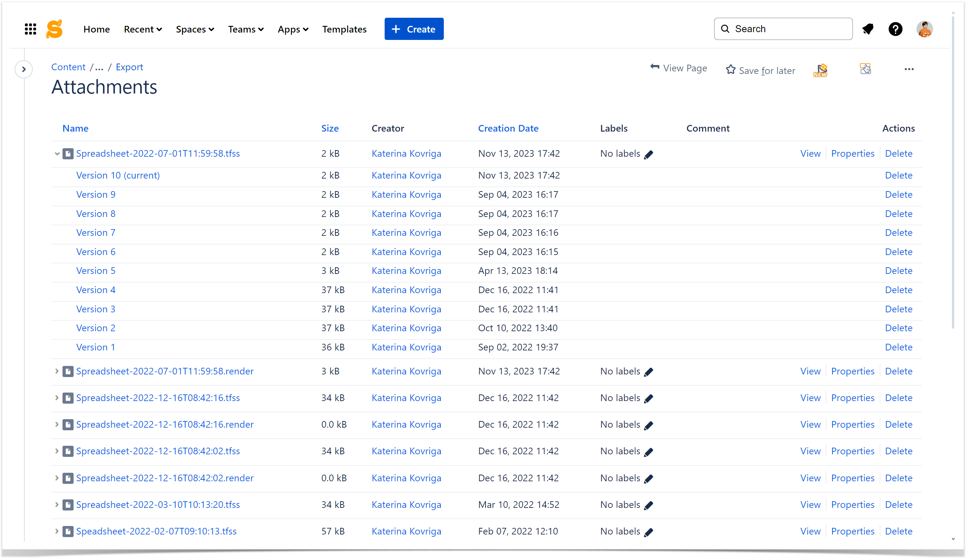This screenshot has width=969, height=560.
Task: Open the Templates menu item
Action: [344, 29]
